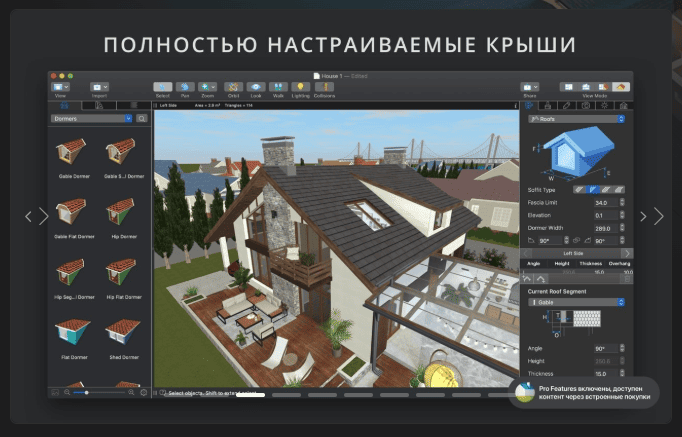The width and height of the screenshot is (682, 437).
Task: Click the active white carousel page indicator
Action: click(251, 395)
